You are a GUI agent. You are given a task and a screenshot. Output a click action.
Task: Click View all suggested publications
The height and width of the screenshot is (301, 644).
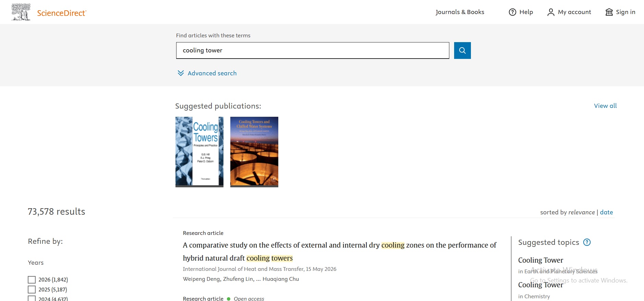tap(605, 106)
